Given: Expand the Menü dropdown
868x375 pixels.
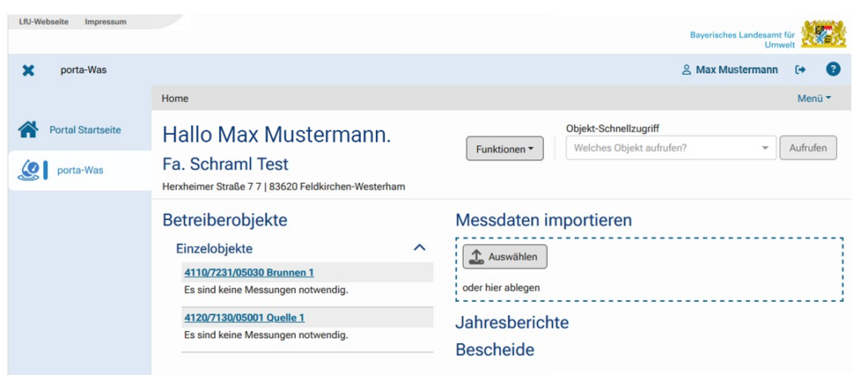Looking at the screenshot, I should (814, 99).
